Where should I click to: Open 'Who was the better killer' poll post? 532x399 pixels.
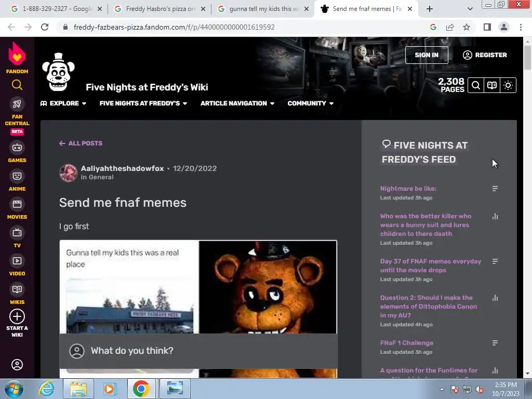coord(426,224)
